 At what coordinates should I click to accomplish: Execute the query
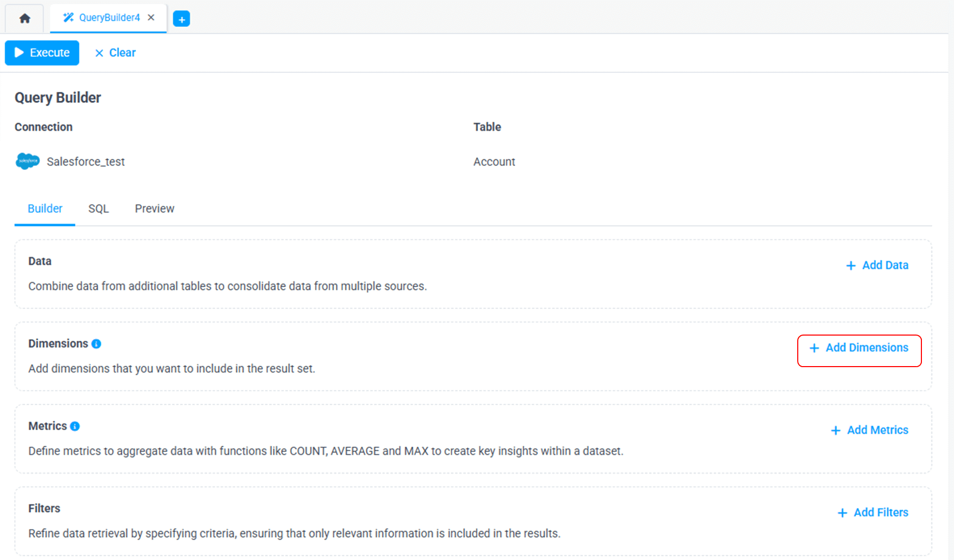(42, 53)
